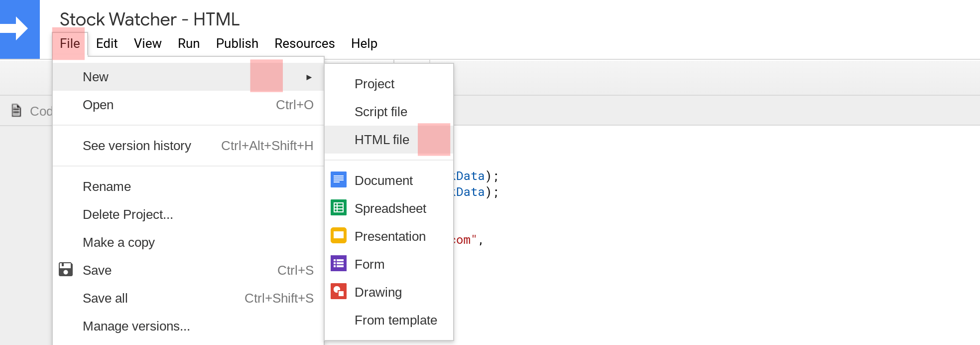
Task: Click the purple Form icon
Action: coord(339,263)
